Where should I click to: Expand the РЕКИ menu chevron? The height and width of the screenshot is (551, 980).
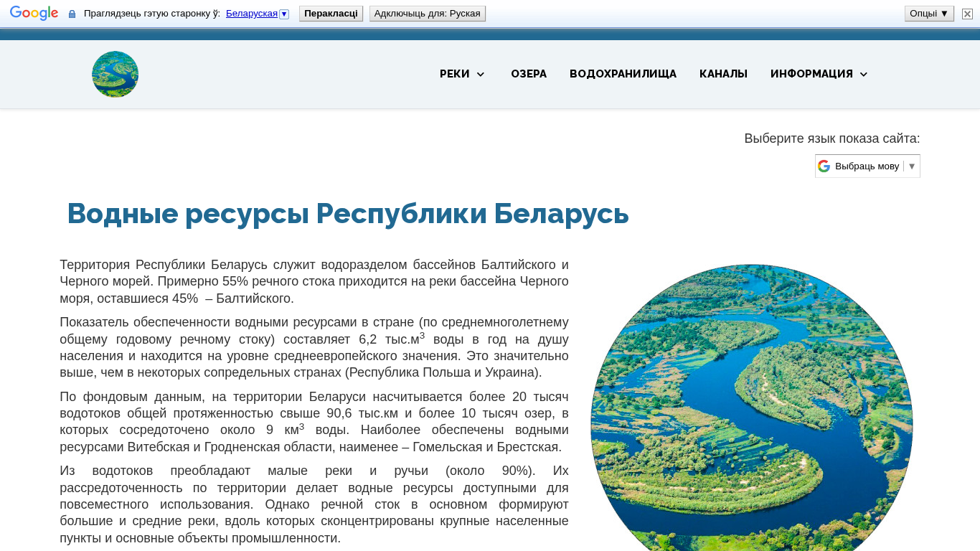tap(481, 74)
